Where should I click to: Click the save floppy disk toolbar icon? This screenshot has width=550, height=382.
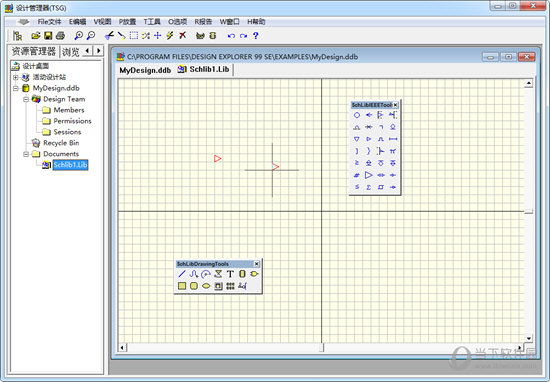(48, 35)
